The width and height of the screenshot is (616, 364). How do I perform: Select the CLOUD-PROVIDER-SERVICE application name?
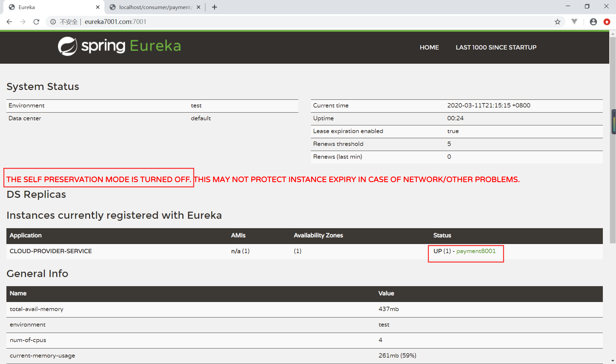pyautogui.click(x=51, y=251)
